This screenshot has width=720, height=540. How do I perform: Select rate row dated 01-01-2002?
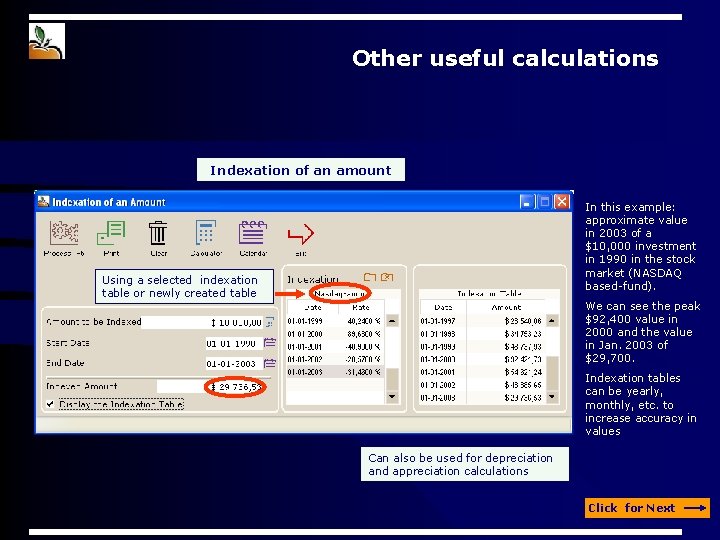(335, 359)
